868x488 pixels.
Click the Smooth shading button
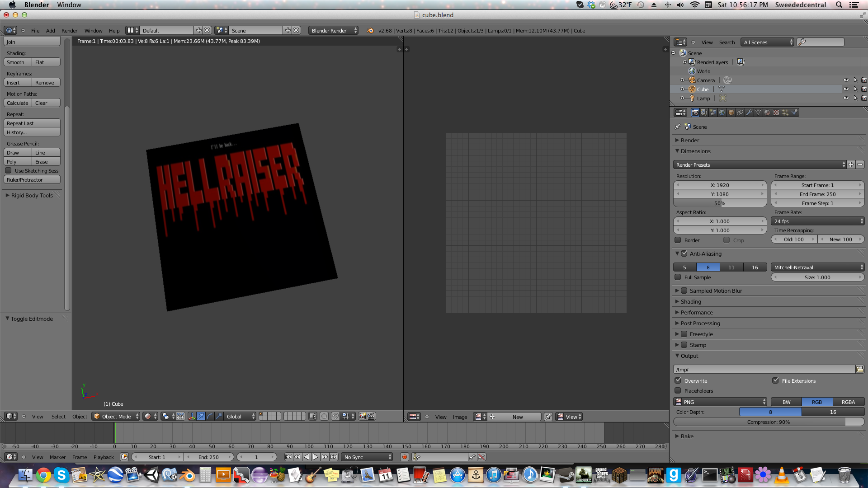(18, 62)
